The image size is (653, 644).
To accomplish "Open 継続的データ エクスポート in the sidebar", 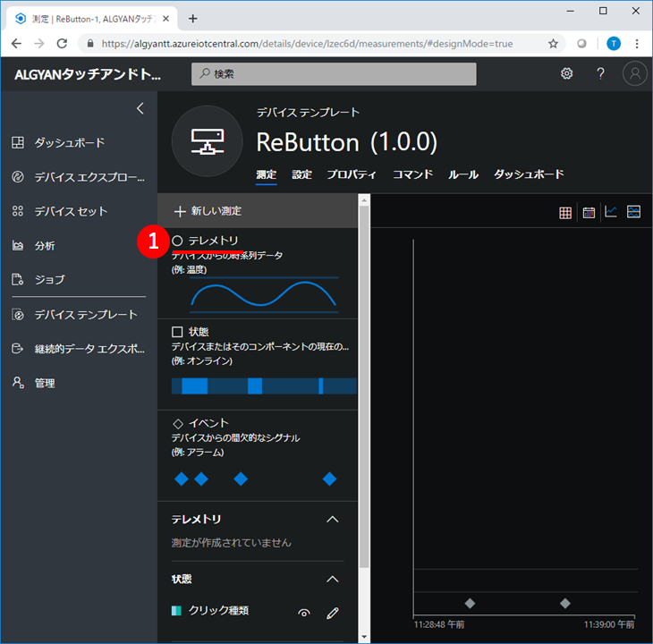I will click(79, 349).
